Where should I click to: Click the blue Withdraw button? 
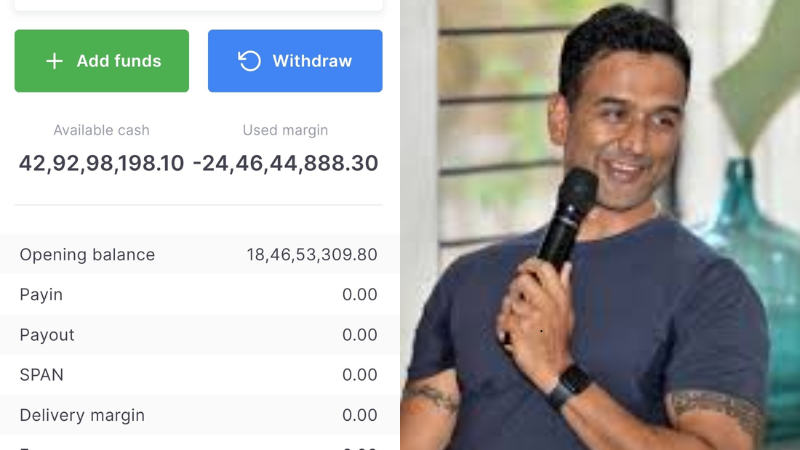[x=295, y=61]
